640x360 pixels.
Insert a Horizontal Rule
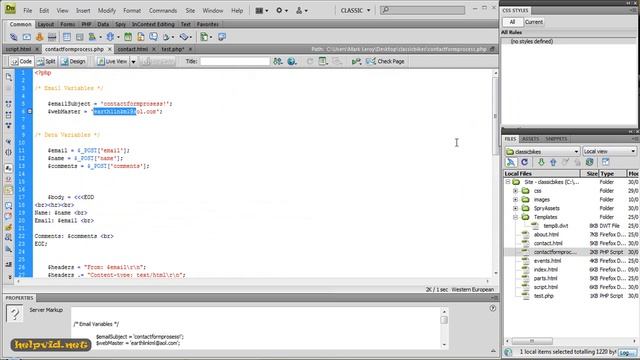tap(52, 37)
